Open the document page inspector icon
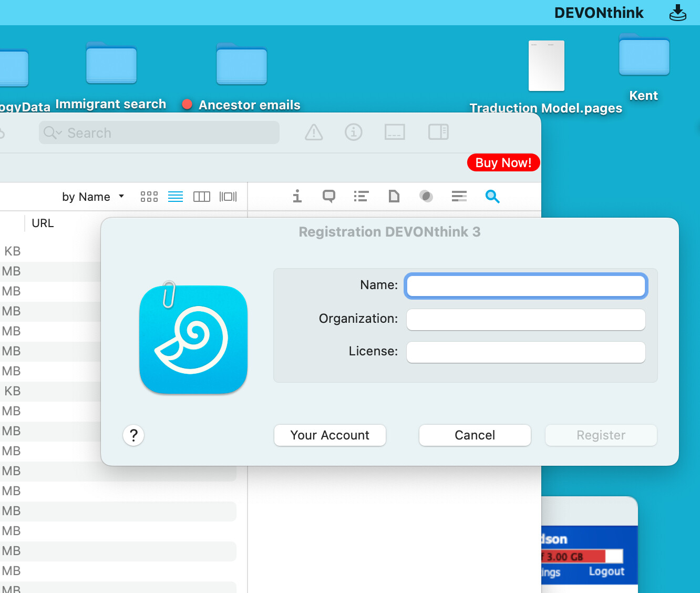This screenshot has width=700, height=593. tap(394, 196)
